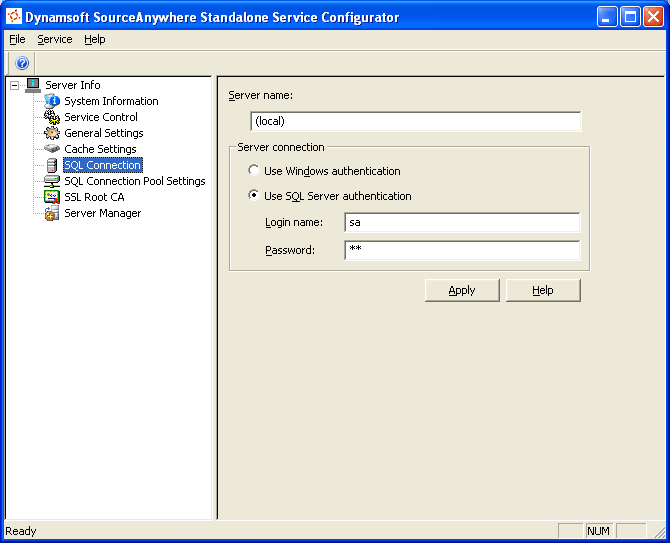Select the SSL Root CA icon

tap(52, 197)
